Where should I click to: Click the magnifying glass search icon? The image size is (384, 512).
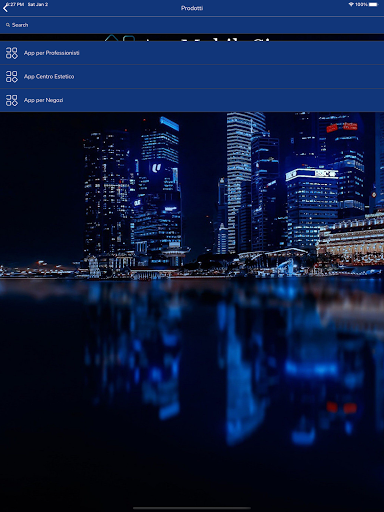8,25
